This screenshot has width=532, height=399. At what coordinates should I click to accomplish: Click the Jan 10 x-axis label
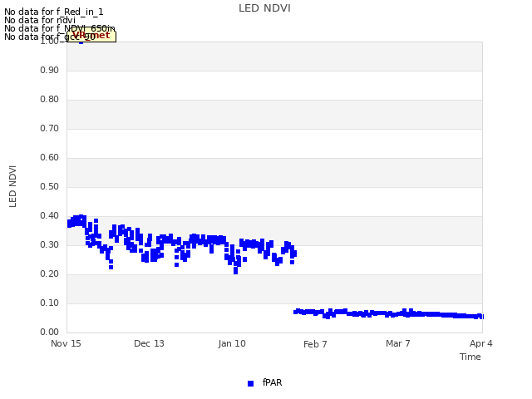232,343
